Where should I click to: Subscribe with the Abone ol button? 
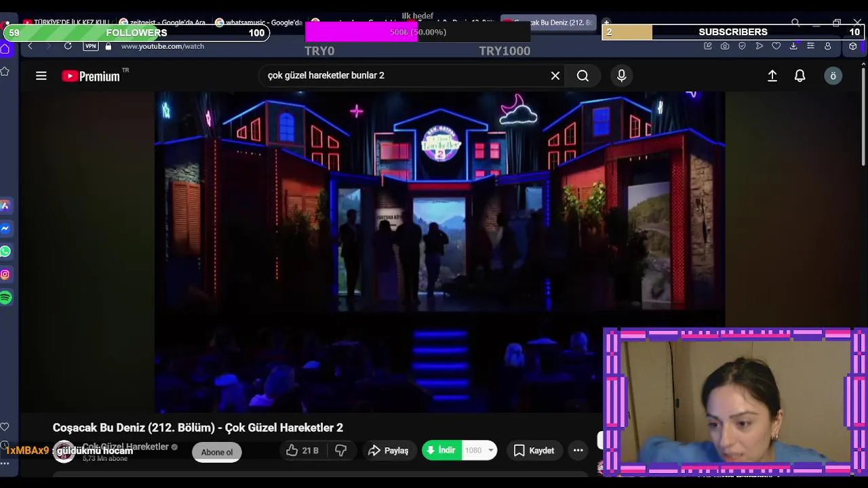[217, 452]
